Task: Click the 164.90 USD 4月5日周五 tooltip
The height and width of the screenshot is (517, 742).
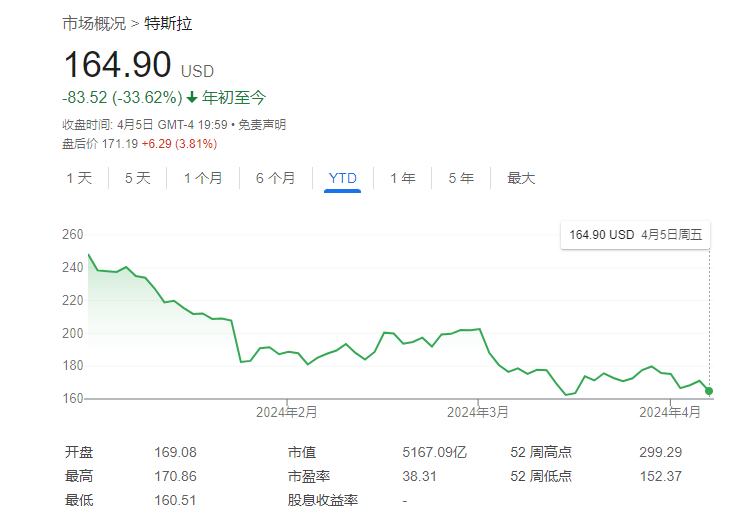Action: tap(636, 235)
